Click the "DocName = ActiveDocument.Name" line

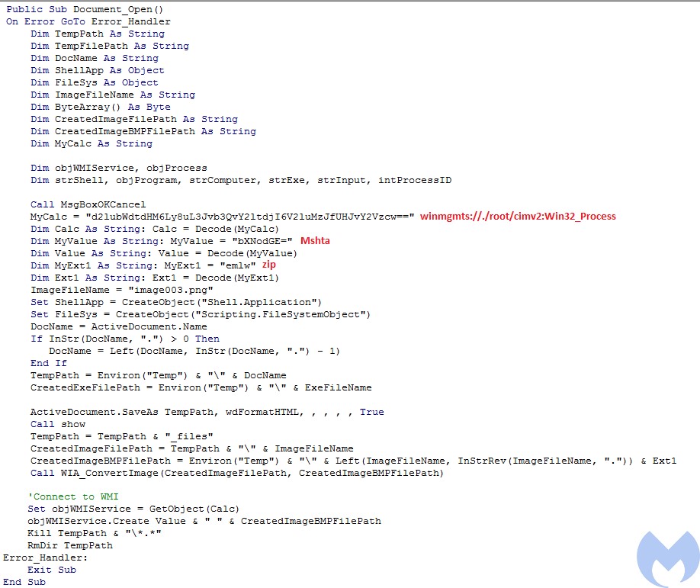(119, 326)
